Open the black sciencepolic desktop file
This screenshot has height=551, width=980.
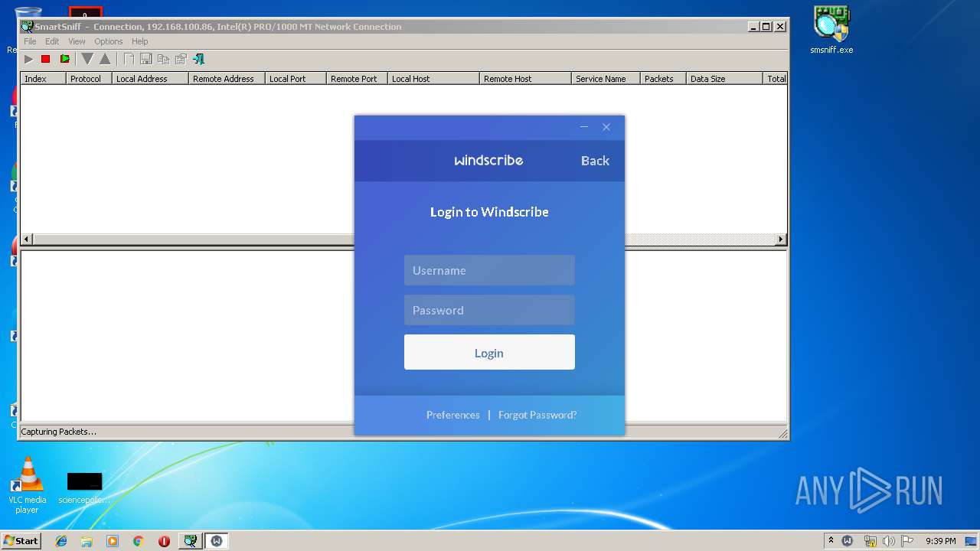click(x=84, y=488)
